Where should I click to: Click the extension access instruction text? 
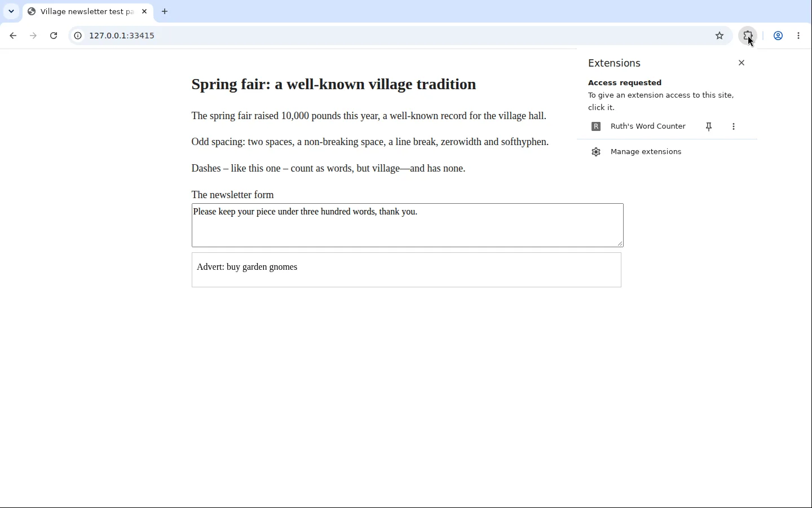click(661, 102)
